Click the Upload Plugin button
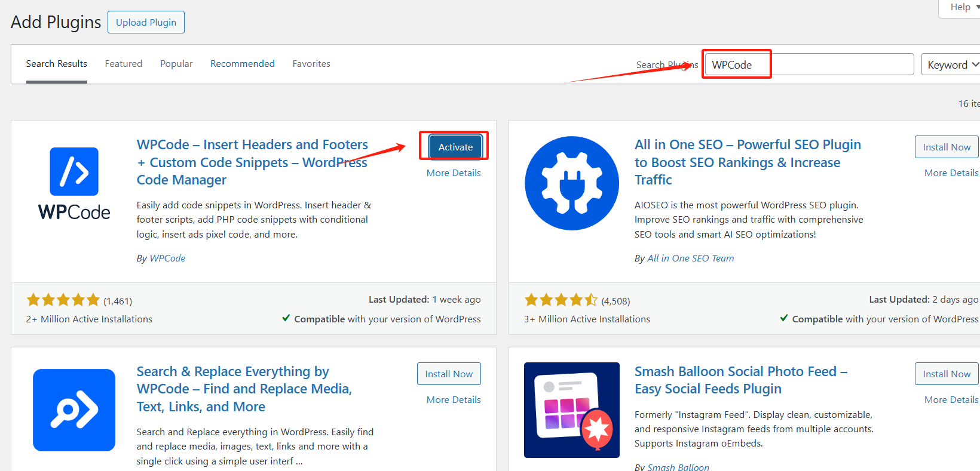980x471 pixels. click(146, 22)
